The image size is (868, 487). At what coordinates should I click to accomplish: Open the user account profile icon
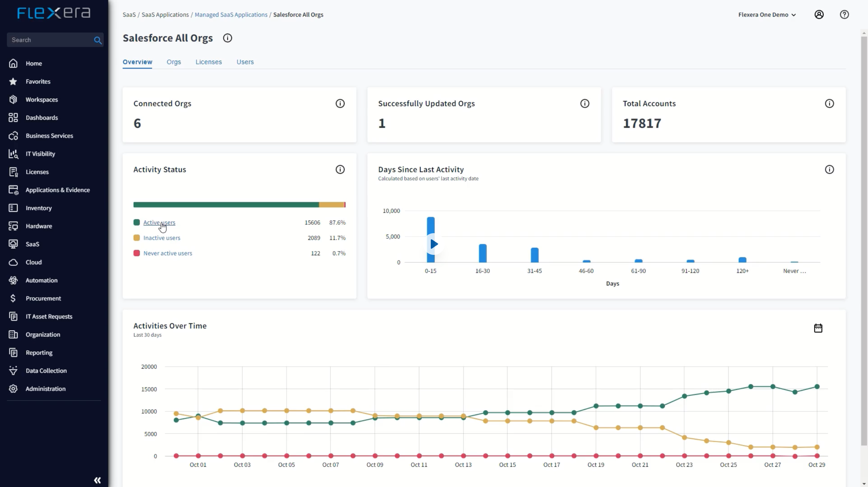[819, 15]
